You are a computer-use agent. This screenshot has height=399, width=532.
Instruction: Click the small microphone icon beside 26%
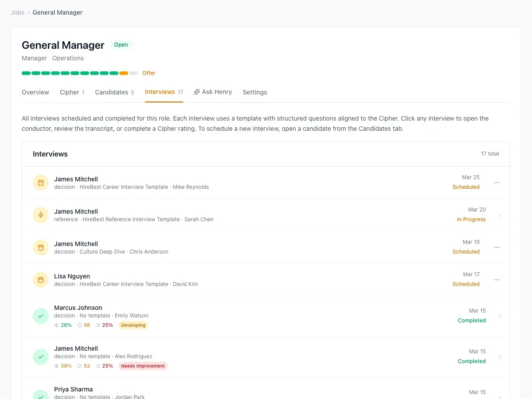[x=56, y=325]
